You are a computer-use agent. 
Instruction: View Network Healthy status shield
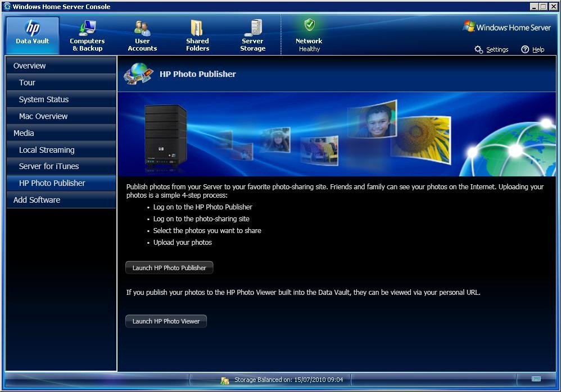309,25
